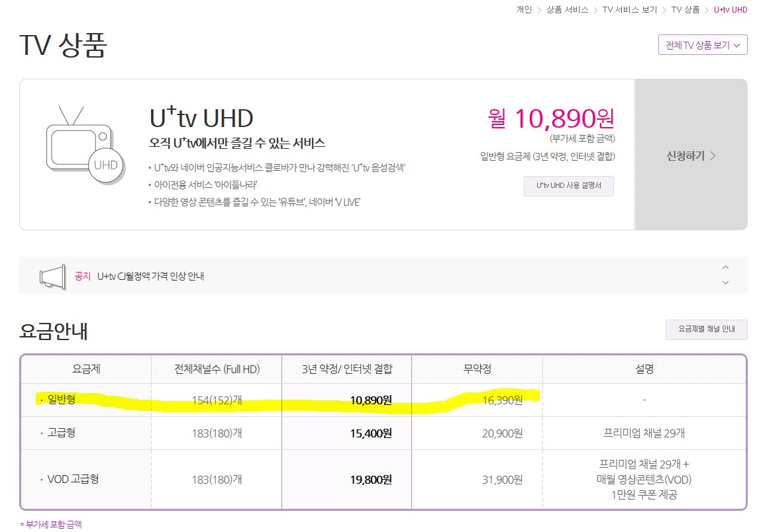Click the down arrow in notice bar
The height and width of the screenshot is (532, 757).
click(x=725, y=283)
